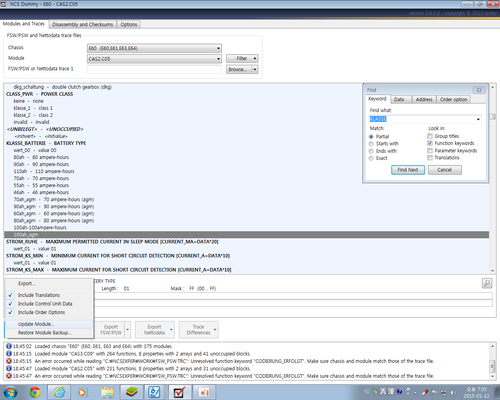Uncheck the 'Function keywords' checkbox
500x400 pixels.
[430, 143]
